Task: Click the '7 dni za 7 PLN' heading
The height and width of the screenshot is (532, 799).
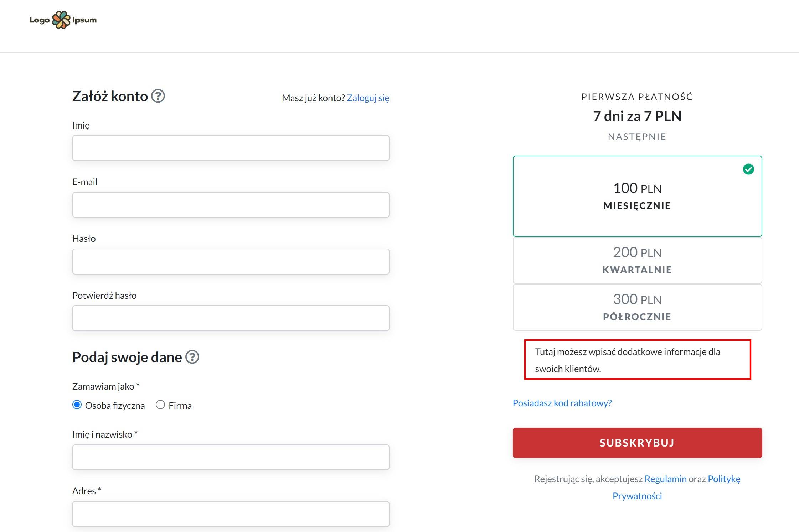Action: click(637, 116)
